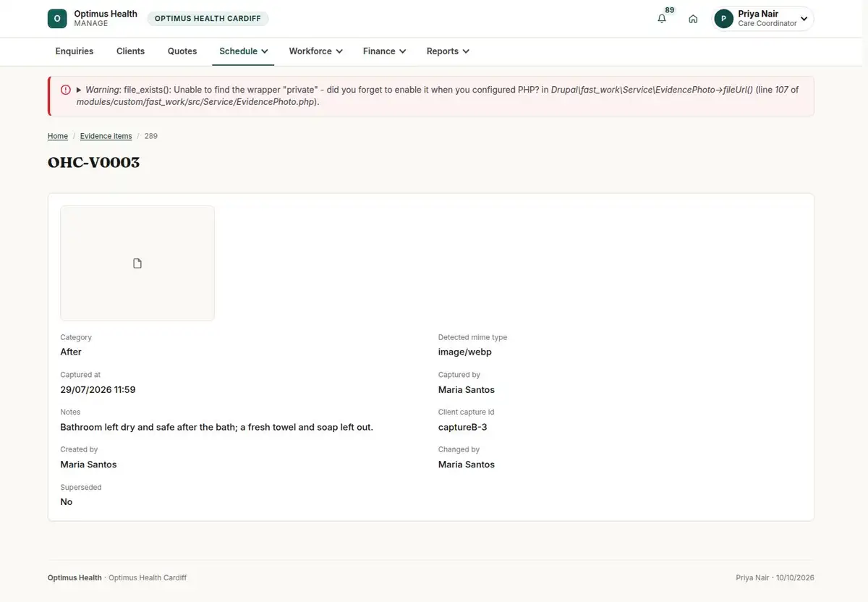
Task: Open the Workforce dropdown menu
Action: point(315,51)
